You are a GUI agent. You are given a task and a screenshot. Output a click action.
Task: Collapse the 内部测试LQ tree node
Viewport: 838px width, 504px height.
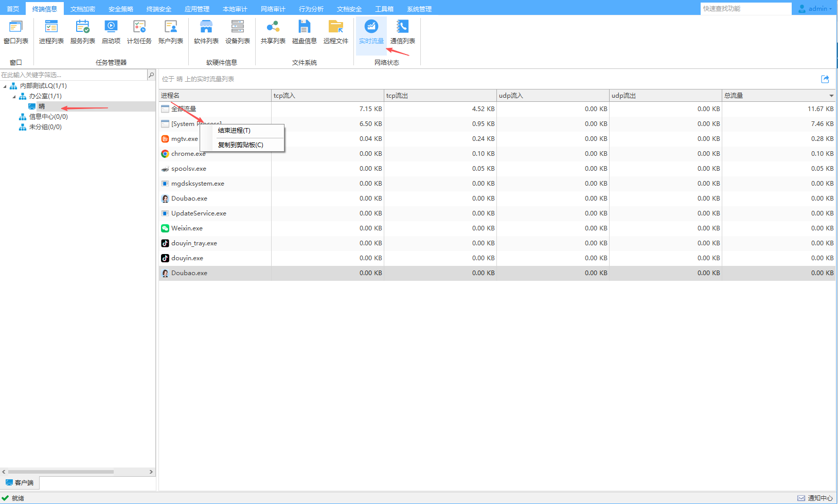[x=5, y=86]
